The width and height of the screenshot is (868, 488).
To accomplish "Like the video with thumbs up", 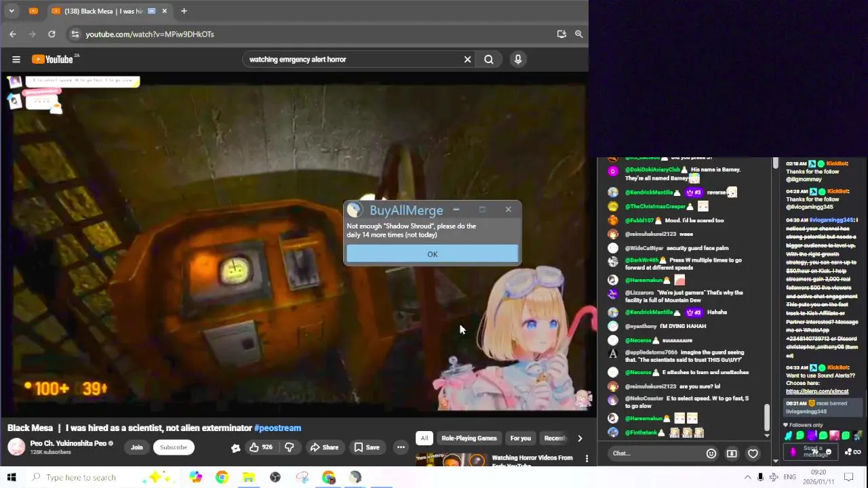I will [x=260, y=447].
